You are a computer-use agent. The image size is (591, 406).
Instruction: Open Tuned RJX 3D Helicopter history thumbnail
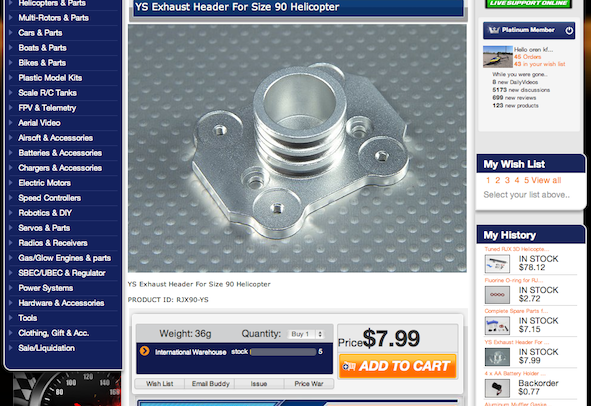pyautogui.click(x=497, y=263)
